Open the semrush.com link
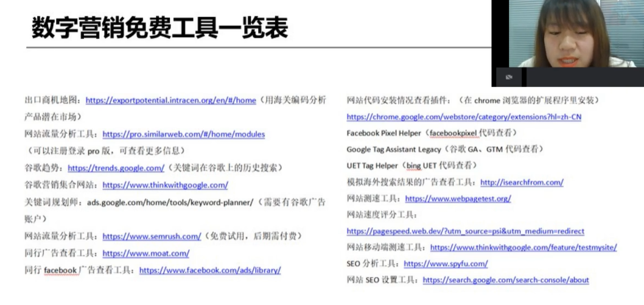This screenshot has height=305, width=644. 152,236
